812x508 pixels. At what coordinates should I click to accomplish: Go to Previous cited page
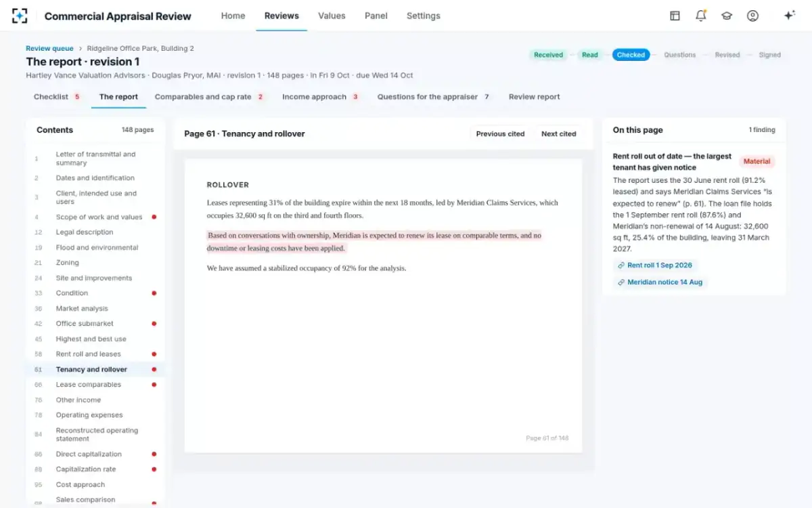500,134
